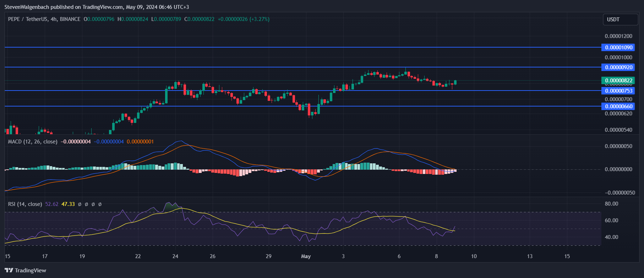Click the 0.00000620 price axis tick
The image size is (644, 278).
click(618, 114)
